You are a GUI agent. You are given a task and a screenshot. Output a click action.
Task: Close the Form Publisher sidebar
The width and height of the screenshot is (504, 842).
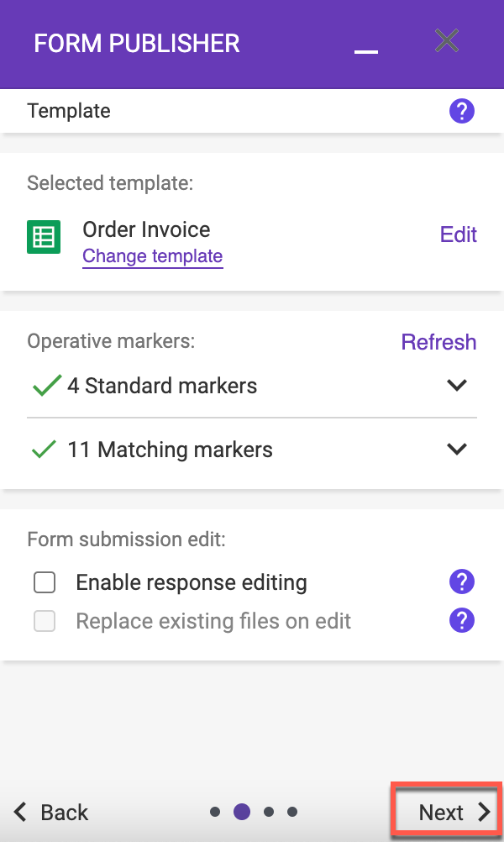447,41
